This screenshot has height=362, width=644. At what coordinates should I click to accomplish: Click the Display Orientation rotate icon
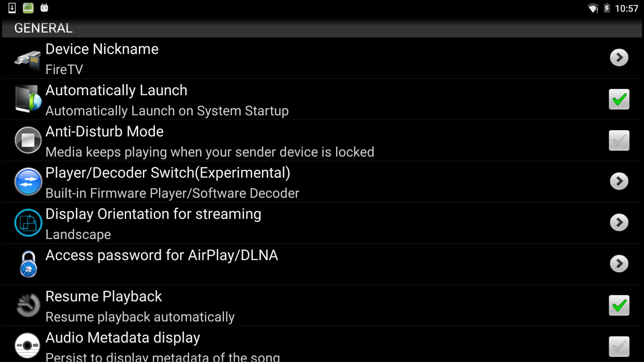28,223
